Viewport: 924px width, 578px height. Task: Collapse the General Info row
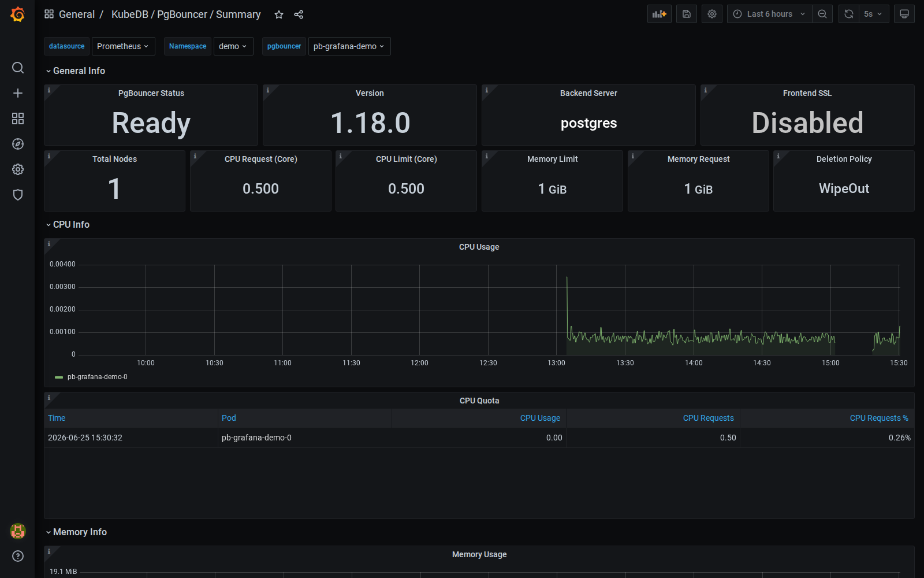pos(76,71)
